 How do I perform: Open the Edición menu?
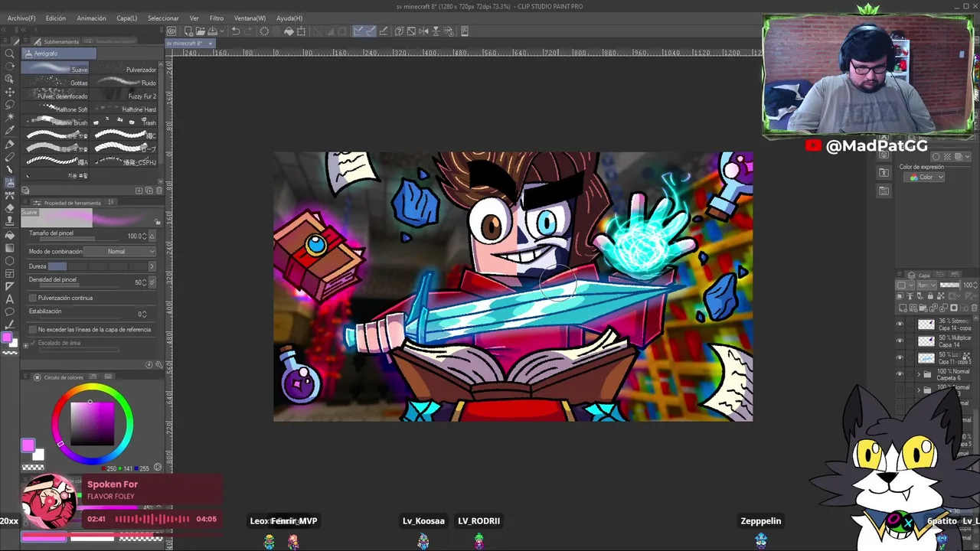(55, 18)
